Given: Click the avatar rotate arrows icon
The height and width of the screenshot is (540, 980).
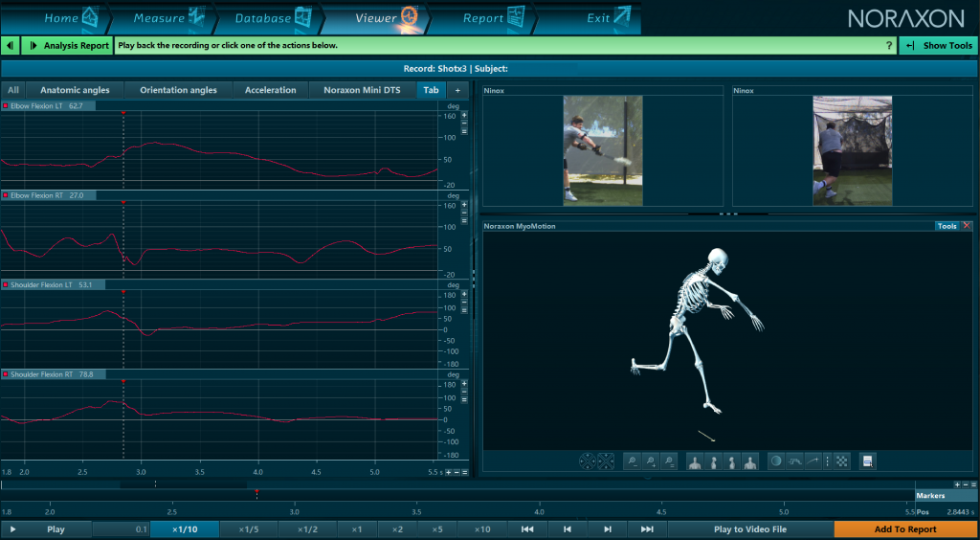Looking at the screenshot, I should [x=606, y=461].
